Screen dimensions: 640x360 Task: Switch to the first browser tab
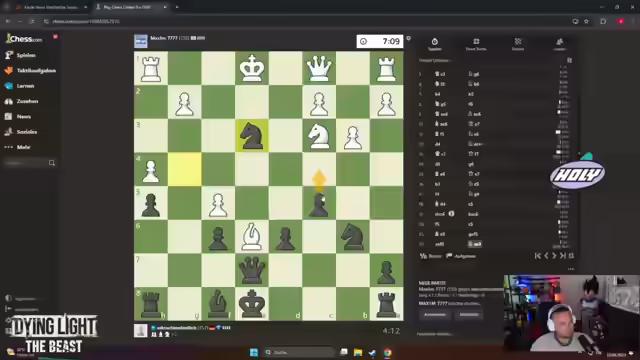(51, 7)
